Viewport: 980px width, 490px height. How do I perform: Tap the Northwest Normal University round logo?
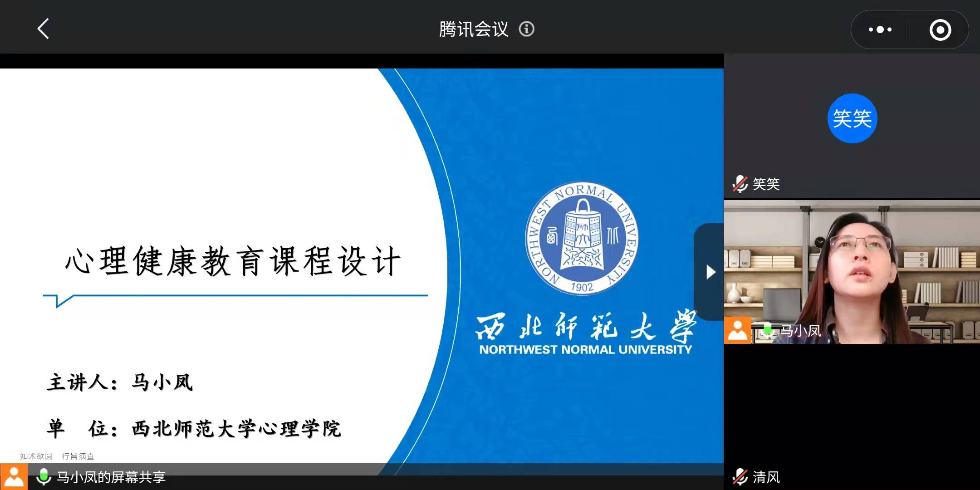click(582, 238)
